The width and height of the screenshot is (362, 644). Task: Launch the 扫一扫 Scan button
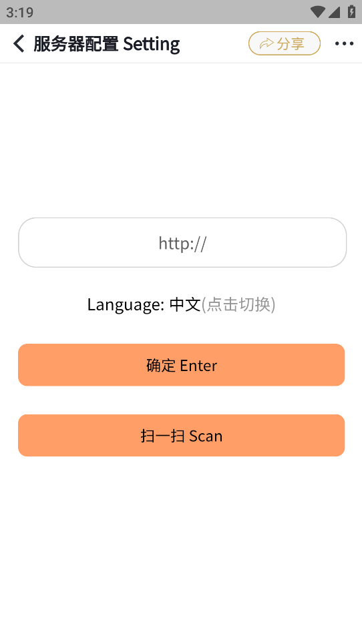pyautogui.click(x=181, y=435)
